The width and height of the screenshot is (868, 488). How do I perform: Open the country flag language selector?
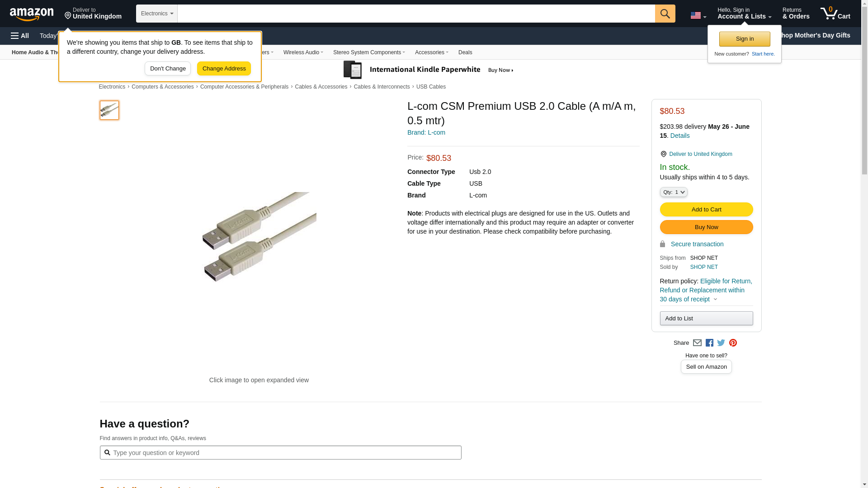[698, 15]
